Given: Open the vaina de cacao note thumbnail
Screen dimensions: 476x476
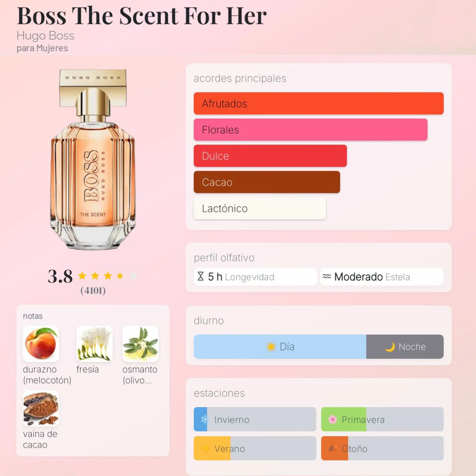Looking at the screenshot, I should coord(41,408).
